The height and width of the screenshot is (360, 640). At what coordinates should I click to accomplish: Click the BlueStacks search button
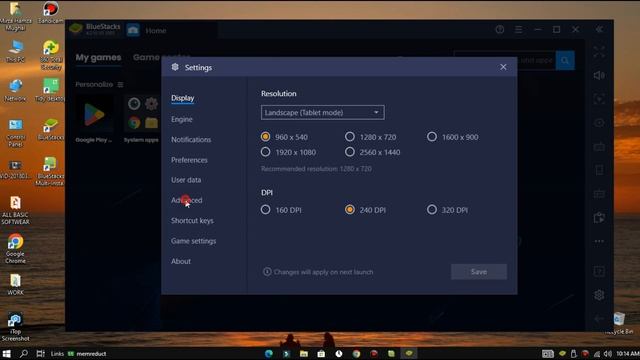[565, 60]
